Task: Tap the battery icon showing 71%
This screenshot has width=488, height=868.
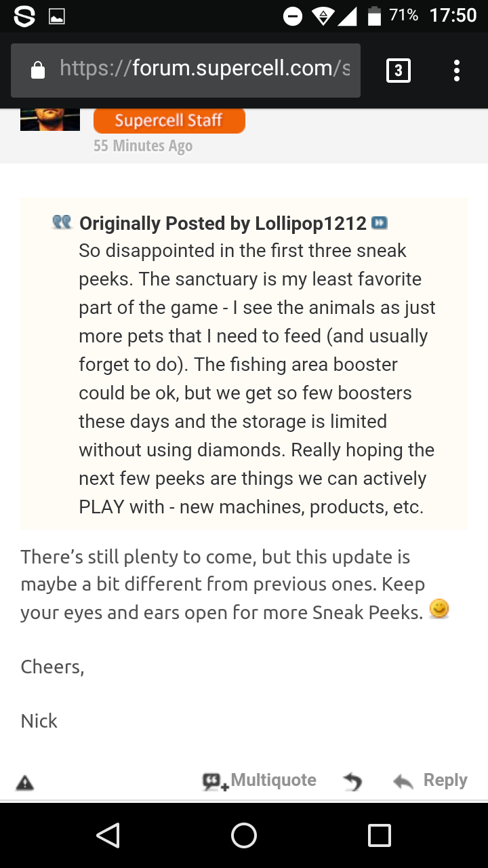Action: pos(373,16)
